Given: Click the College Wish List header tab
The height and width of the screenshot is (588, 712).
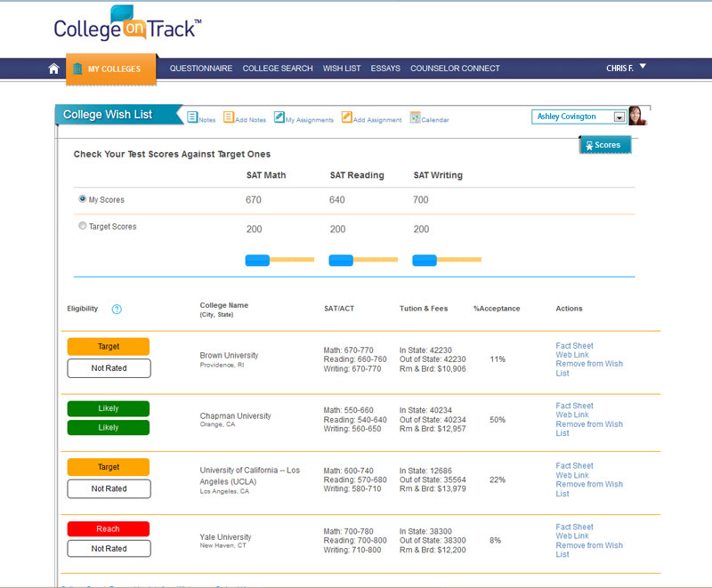Looking at the screenshot, I should (119, 115).
